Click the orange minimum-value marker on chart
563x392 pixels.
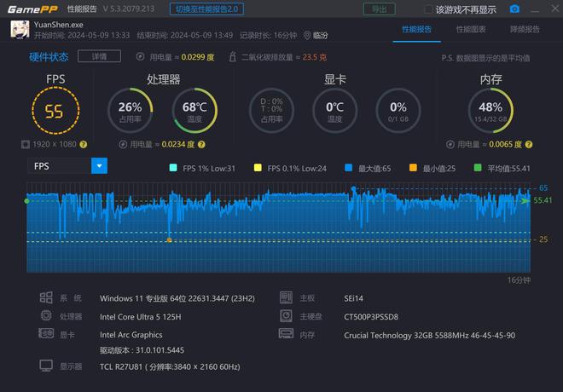coord(169,240)
